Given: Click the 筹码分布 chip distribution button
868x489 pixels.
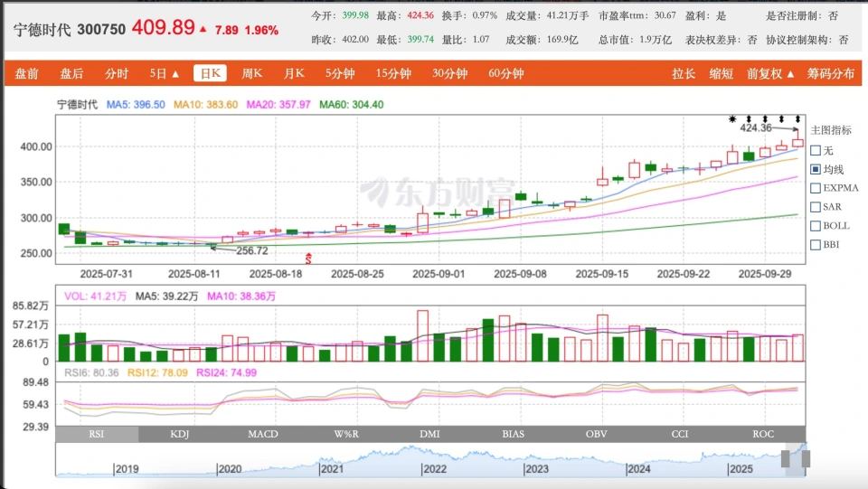Looking at the screenshot, I should tap(830, 73).
